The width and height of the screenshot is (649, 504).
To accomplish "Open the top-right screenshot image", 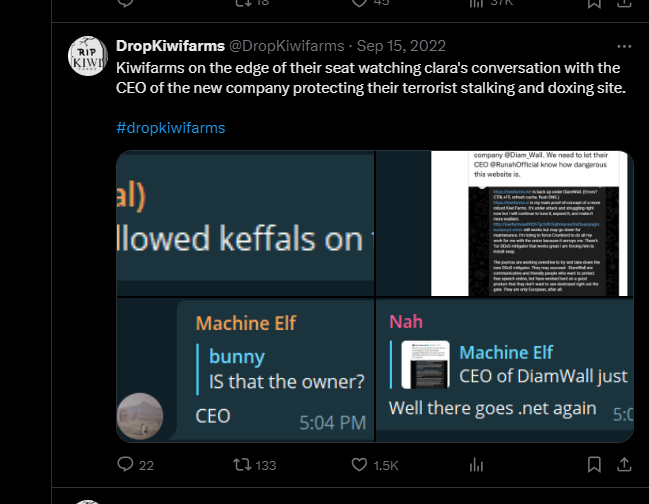I will point(505,223).
